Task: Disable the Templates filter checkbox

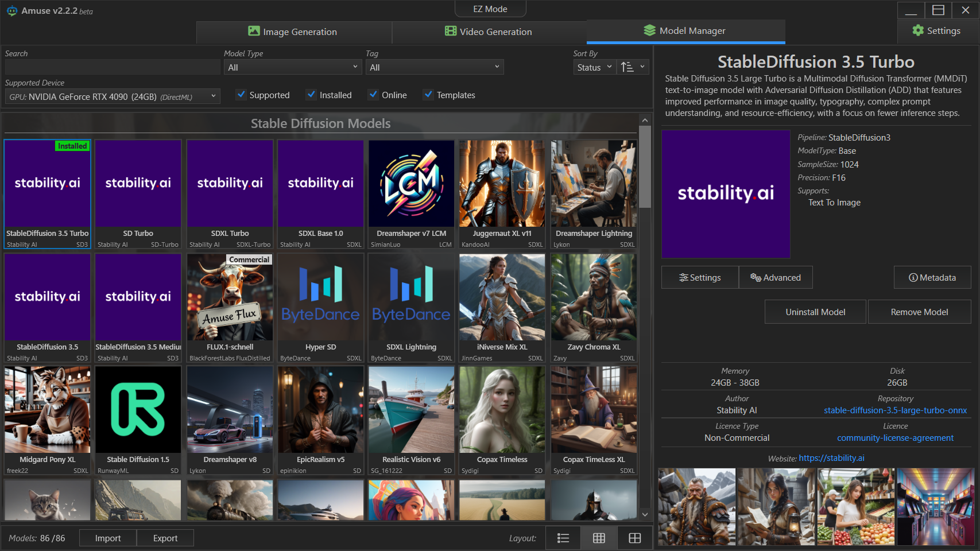Action: 428,95
